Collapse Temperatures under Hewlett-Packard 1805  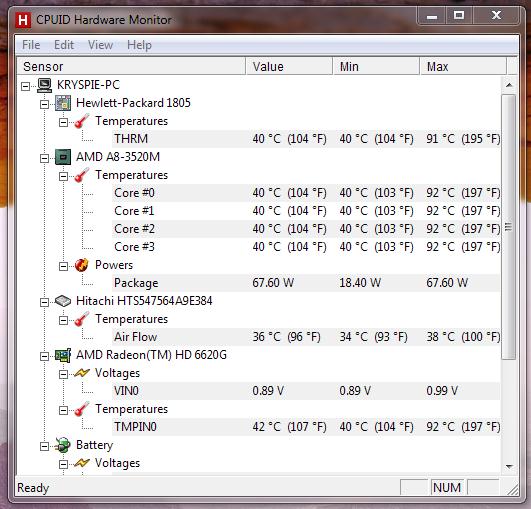click(63, 122)
